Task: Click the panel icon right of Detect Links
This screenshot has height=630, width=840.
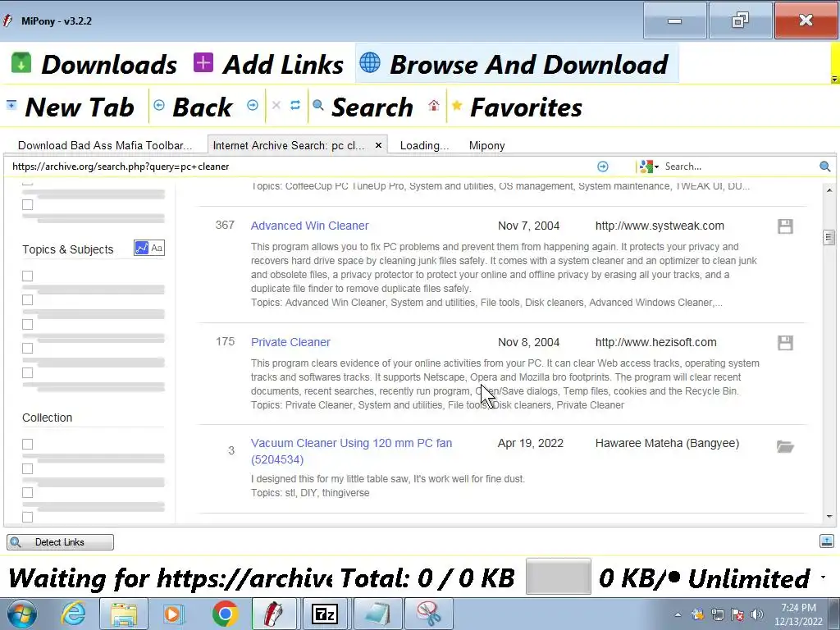Action: 826,541
